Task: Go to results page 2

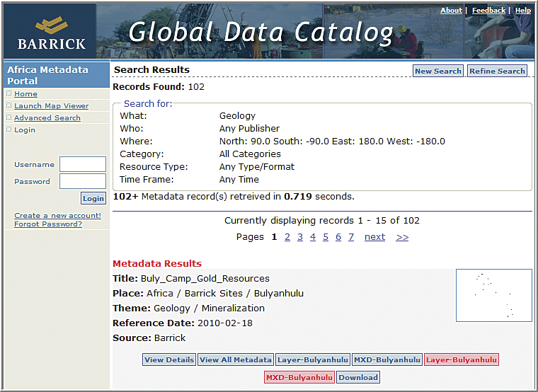Action: 287,237
